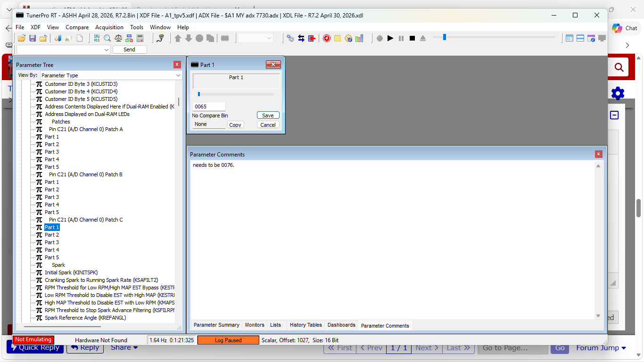Open the Window menu
This screenshot has height=362, width=644.
tap(160, 27)
